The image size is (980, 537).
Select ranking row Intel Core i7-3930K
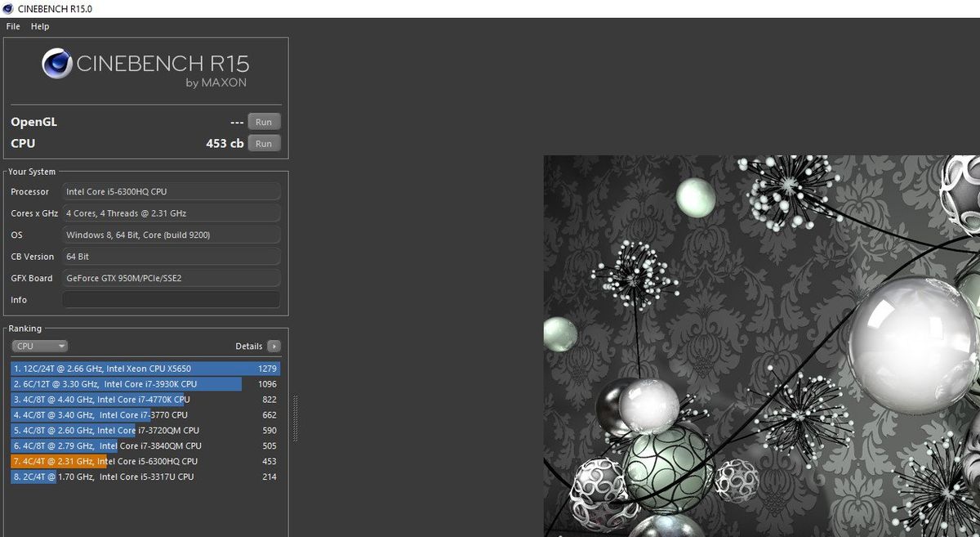[145, 384]
